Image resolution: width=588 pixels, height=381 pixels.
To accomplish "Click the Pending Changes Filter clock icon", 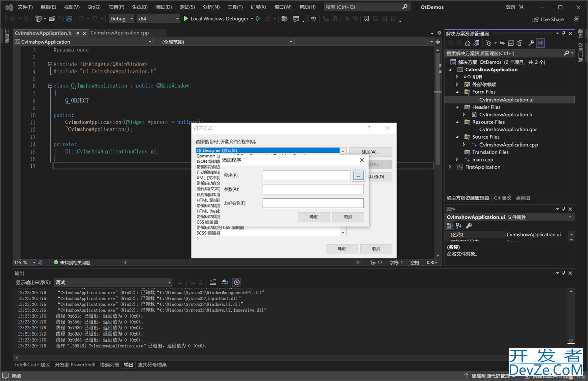I will pos(489,43).
